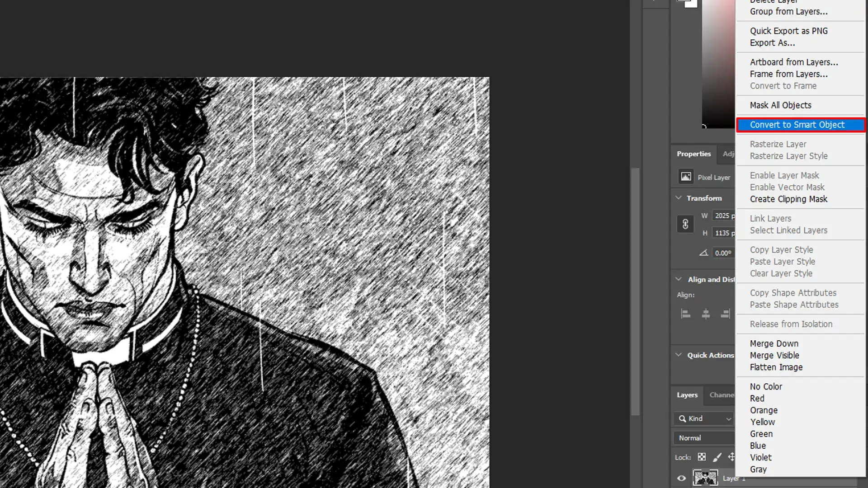Select Flatten Image from context menu
This screenshot has height=488, width=868.
coord(776,367)
